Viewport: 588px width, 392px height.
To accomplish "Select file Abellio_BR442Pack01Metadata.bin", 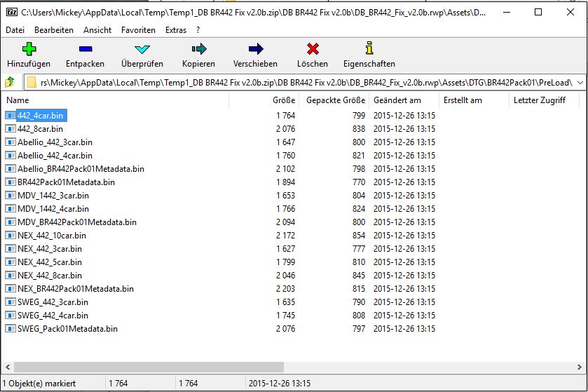I will click(81, 169).
